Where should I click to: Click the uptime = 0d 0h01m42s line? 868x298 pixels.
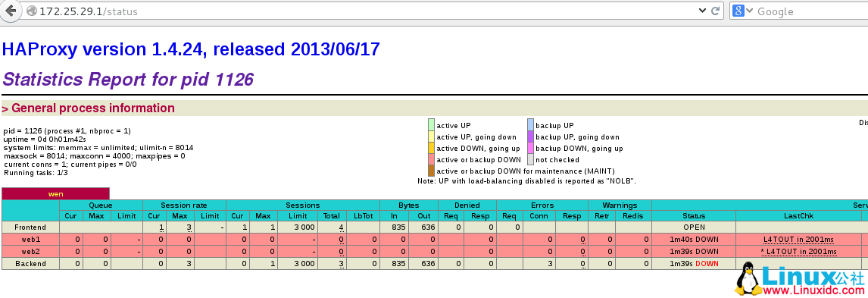45,140
